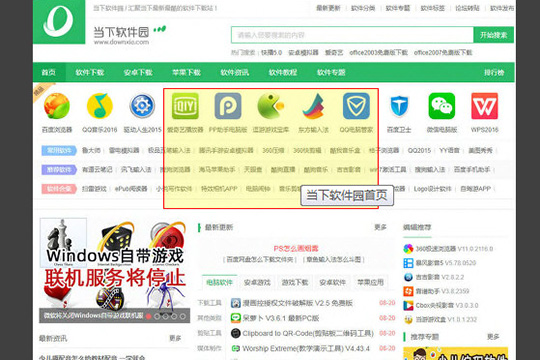Screen dimensions: 540x360
Task: Click 更多 beside 推荐专题 heading
Action: (493, 336)
